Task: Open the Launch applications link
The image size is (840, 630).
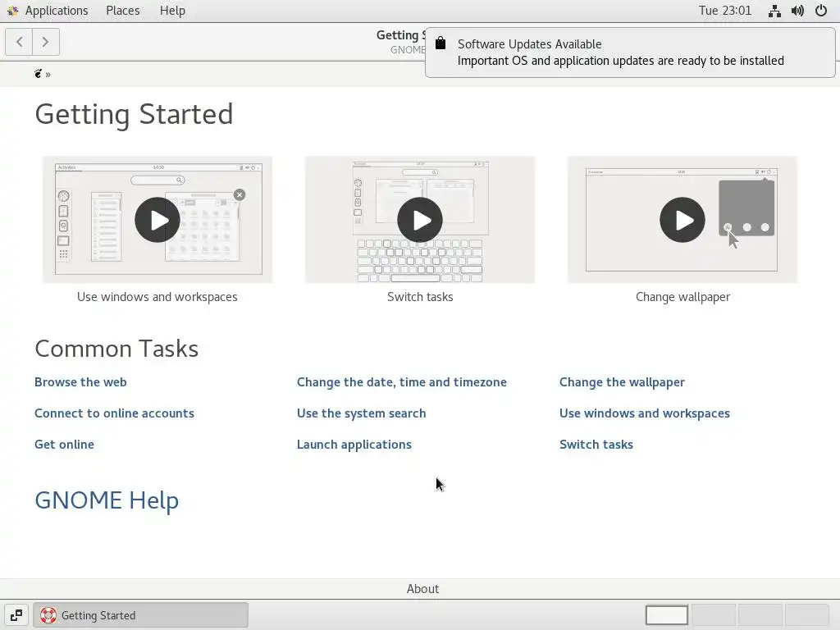Action: coord(354,444)
